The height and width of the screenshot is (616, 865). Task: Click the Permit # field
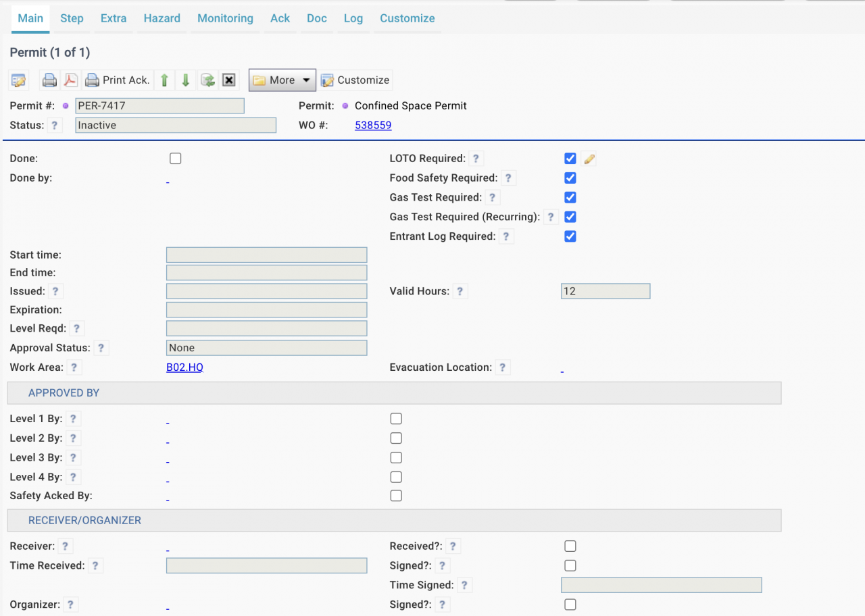pos(159,106)
